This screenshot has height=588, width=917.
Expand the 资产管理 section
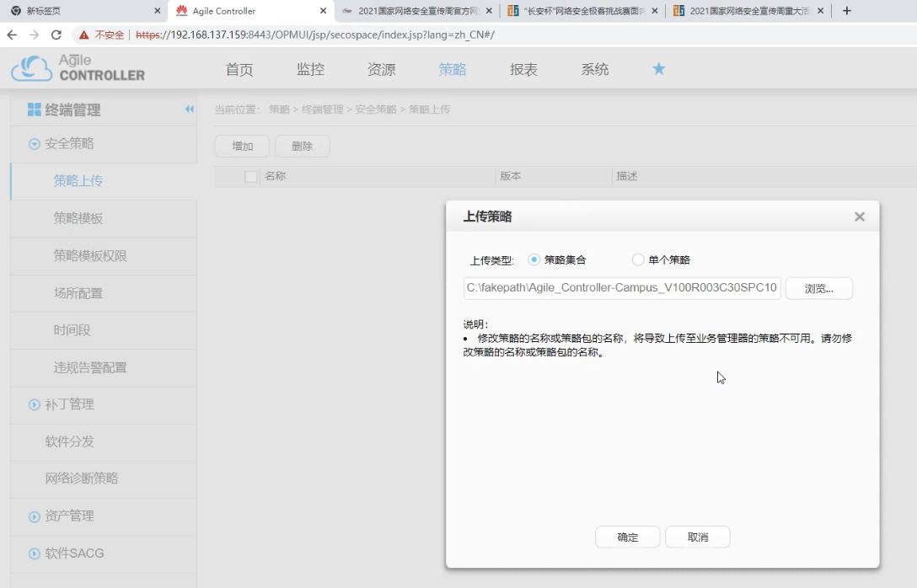35,516
